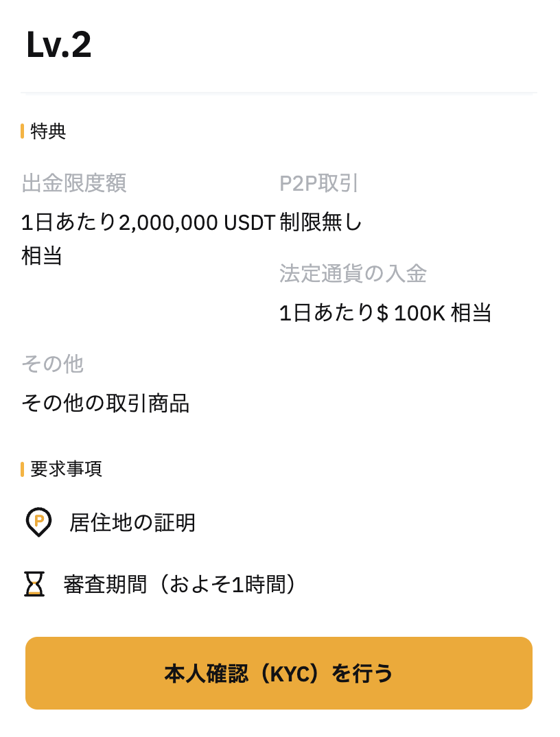Click the grey その他 label

(x=53, y=364)
